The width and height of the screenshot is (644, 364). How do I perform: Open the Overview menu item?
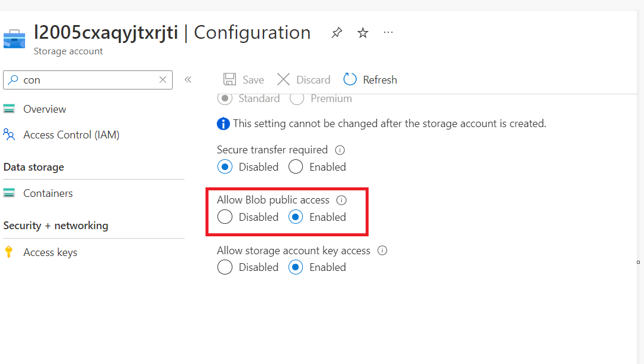[45, 109]
